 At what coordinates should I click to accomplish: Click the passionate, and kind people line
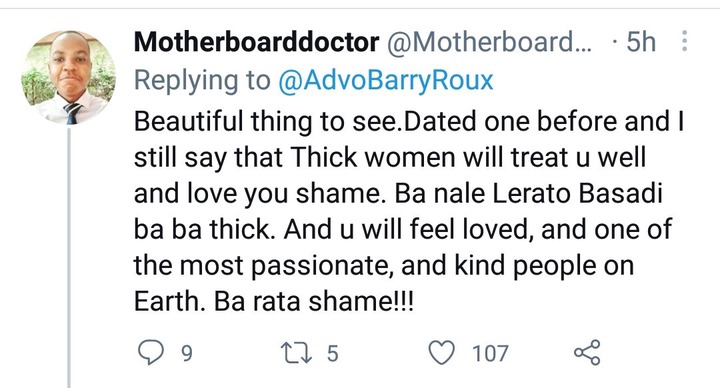point(383,265)
